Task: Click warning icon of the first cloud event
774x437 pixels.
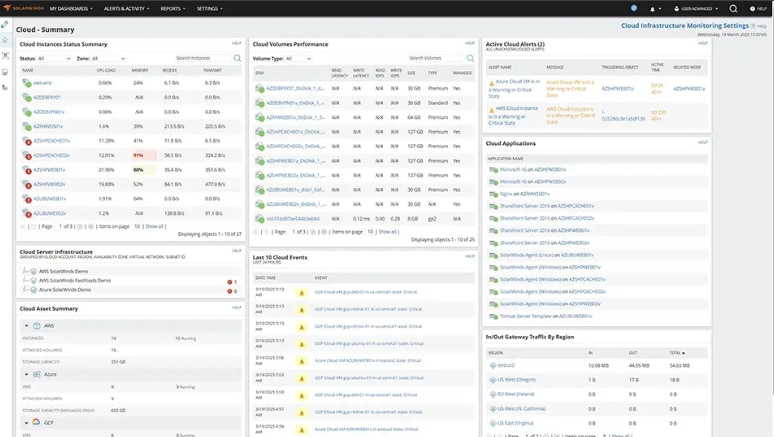Action: (x=302, y=293)
